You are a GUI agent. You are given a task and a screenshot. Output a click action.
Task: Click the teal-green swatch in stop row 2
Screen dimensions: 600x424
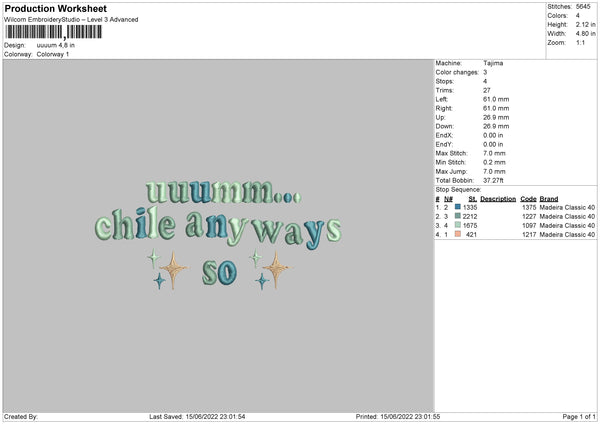point(458,216)
